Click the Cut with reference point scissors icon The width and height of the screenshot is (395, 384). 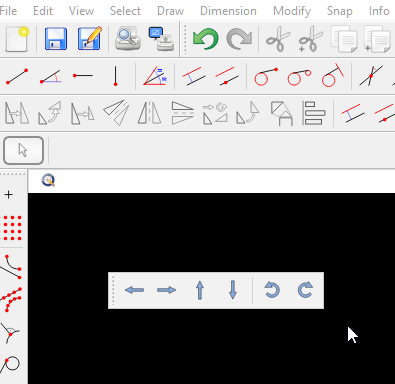coord(310,39)
